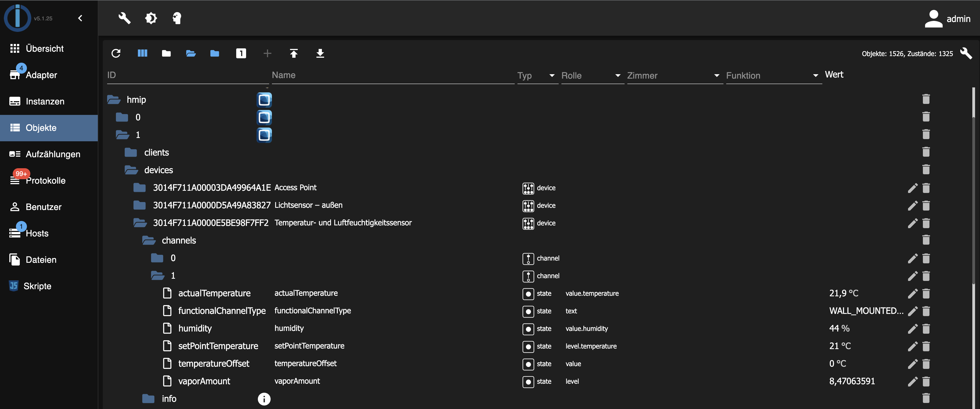Click the refresh/reload objects icon
Viewport: 980px width, 409px height.
(116, 53)
